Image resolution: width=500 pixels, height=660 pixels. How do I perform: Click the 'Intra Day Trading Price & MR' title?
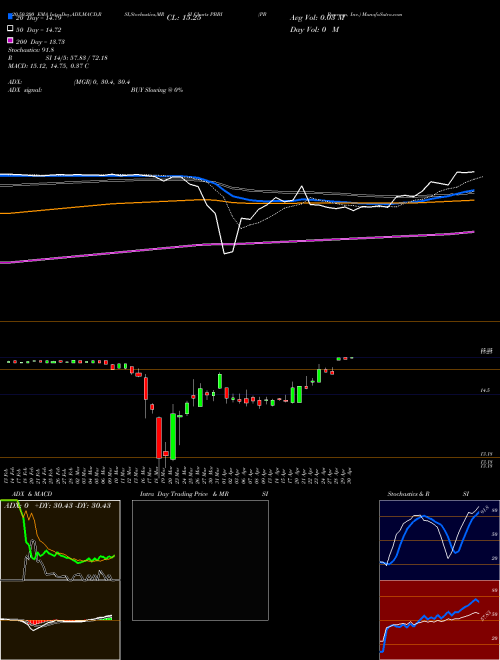point(184,494)
